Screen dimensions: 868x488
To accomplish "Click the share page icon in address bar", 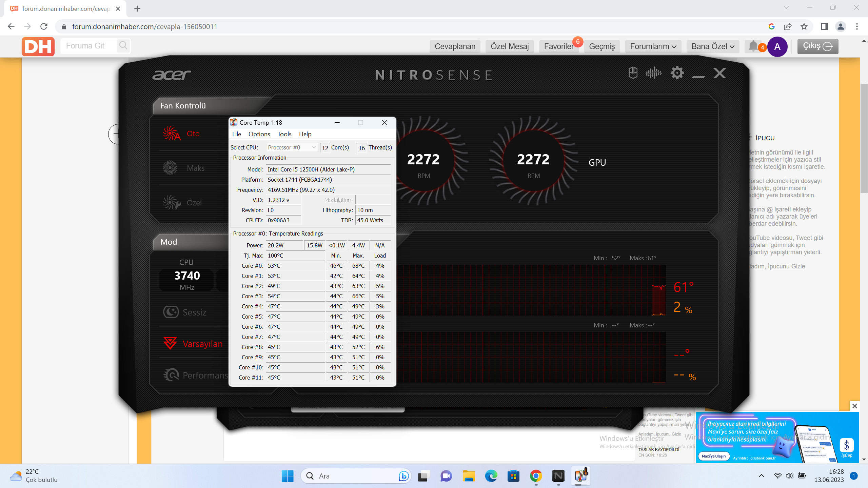I will click(788, 26).
